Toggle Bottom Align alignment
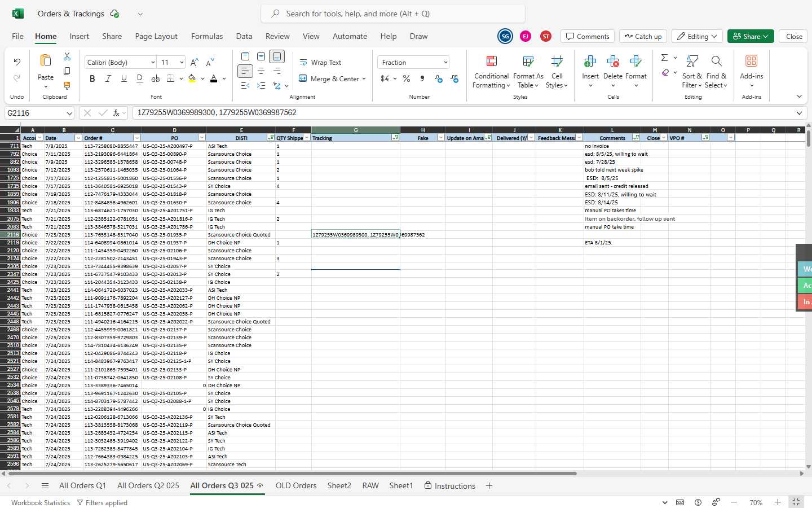The image size is (812, 508). pos(276,56)
